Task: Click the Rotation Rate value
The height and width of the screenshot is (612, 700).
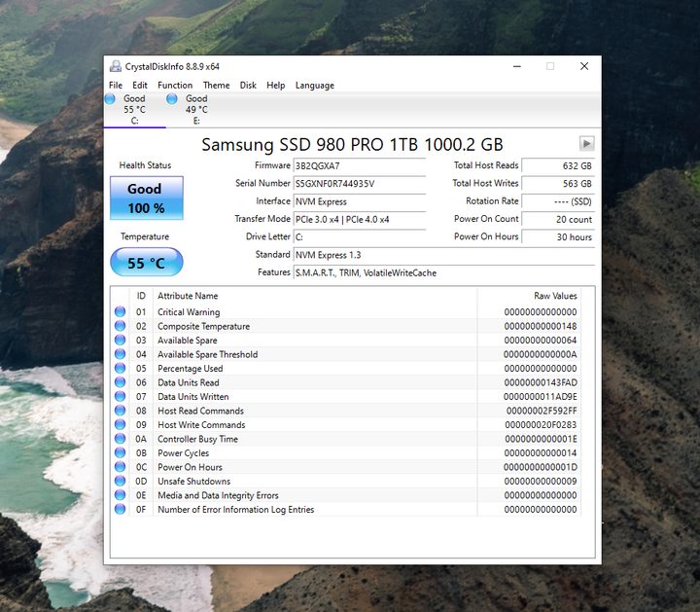Action: pos(558,201)
